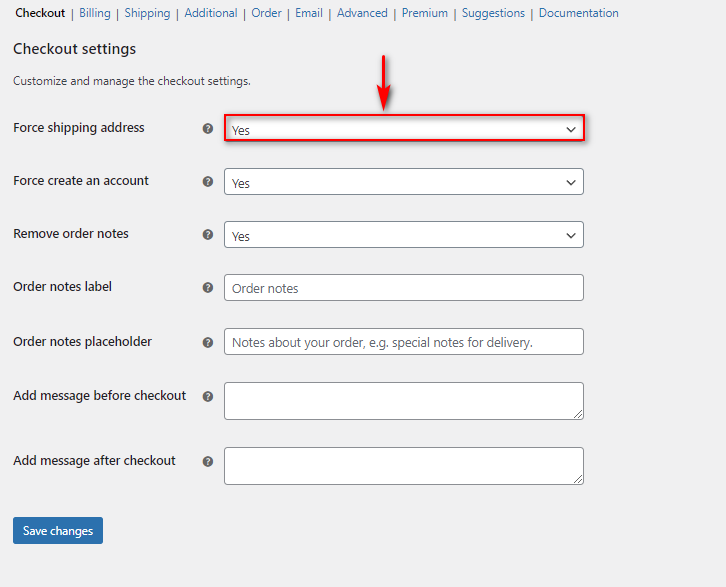Open the Remove order notes dropdown
This screenshot has width=726, height=587.
[x=404, y=235]
